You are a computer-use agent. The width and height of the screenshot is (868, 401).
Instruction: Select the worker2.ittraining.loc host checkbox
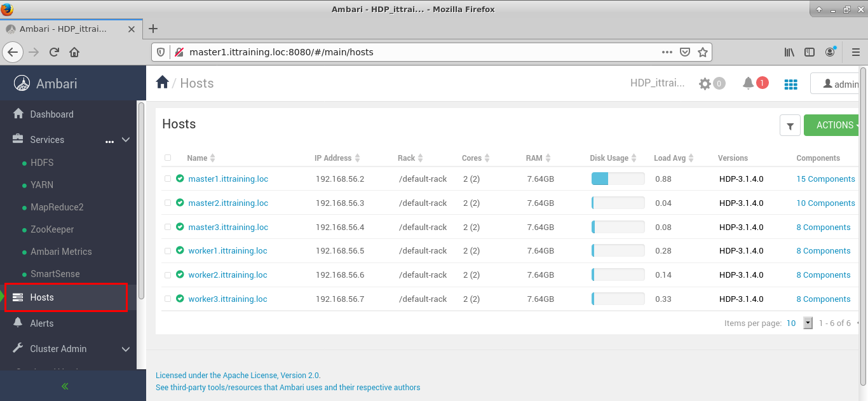point(168,275)
